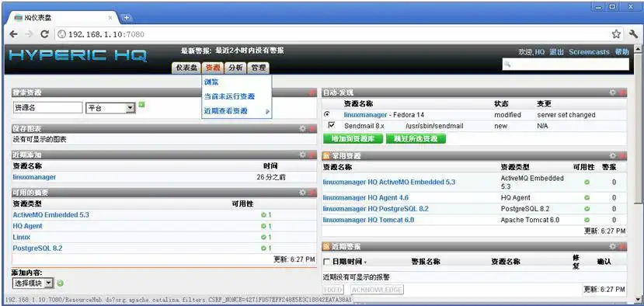Image resolution: width=644 pixels, height=306 pixels.
Task: Open Linux summary link
Action: [21, 237]
